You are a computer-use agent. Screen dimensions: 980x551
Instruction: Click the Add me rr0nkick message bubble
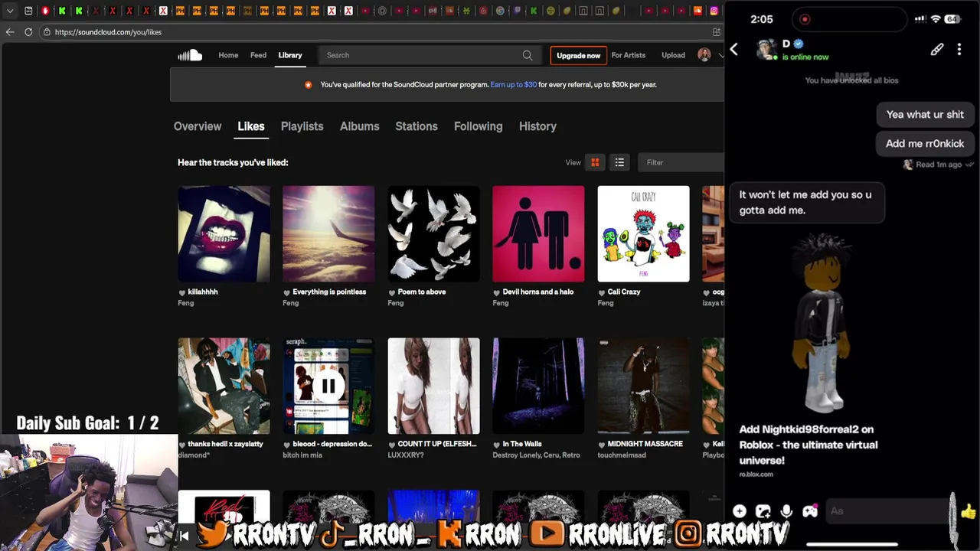(925, 144)
